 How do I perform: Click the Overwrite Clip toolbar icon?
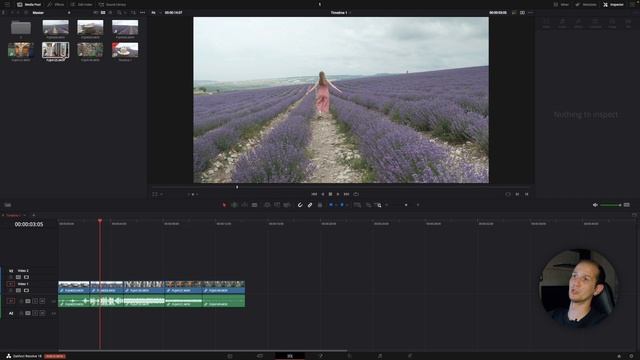tap(277, 205)
